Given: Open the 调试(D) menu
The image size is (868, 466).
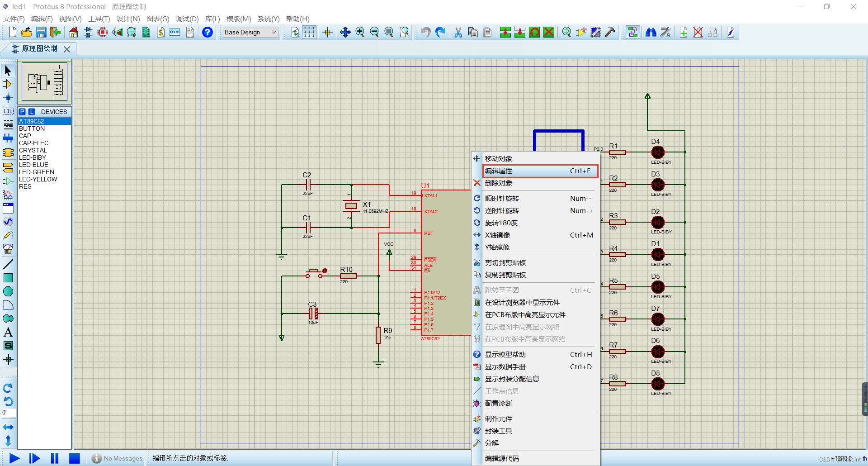Looking at the screenshot, I should (x=187, y=19).
